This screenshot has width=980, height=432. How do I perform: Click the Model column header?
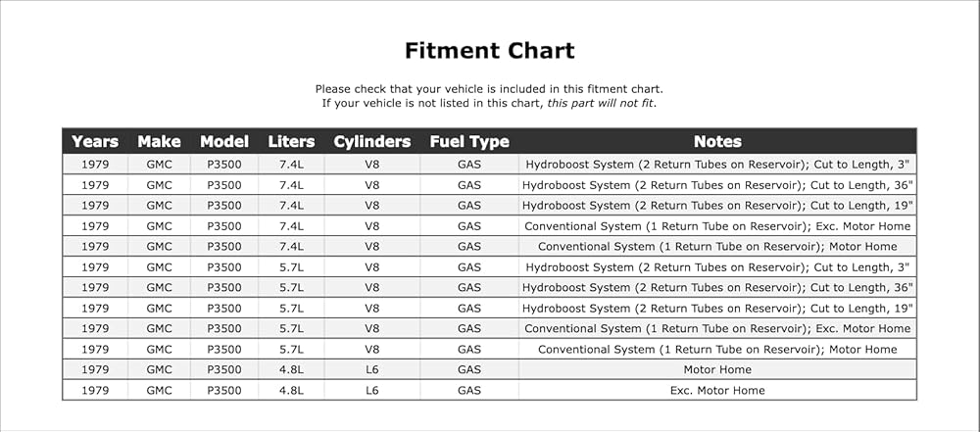[x=224, y=142]
